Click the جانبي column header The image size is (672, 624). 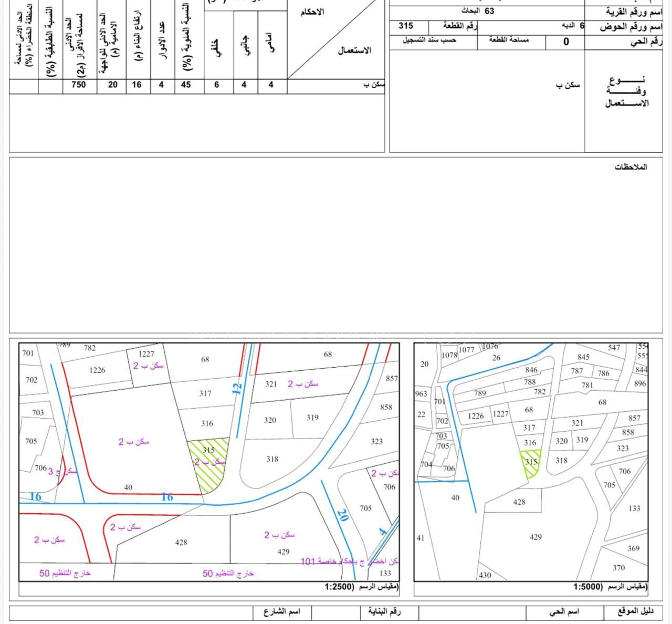tap(247, 44)
